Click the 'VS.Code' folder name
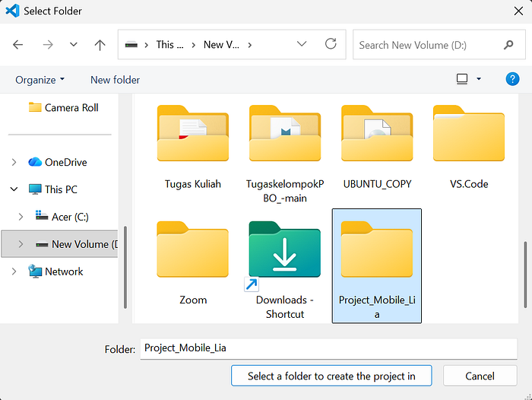Screen dimensions: 532x400 (469, 184)
